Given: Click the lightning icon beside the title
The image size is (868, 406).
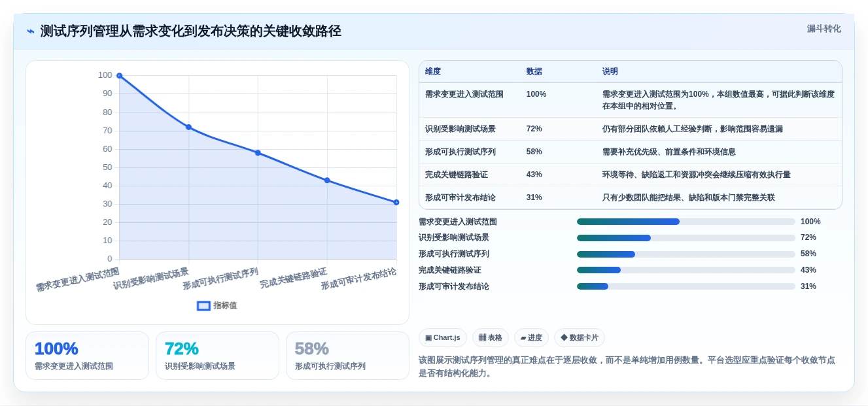Looking at the screenshot, I should 31,31.
